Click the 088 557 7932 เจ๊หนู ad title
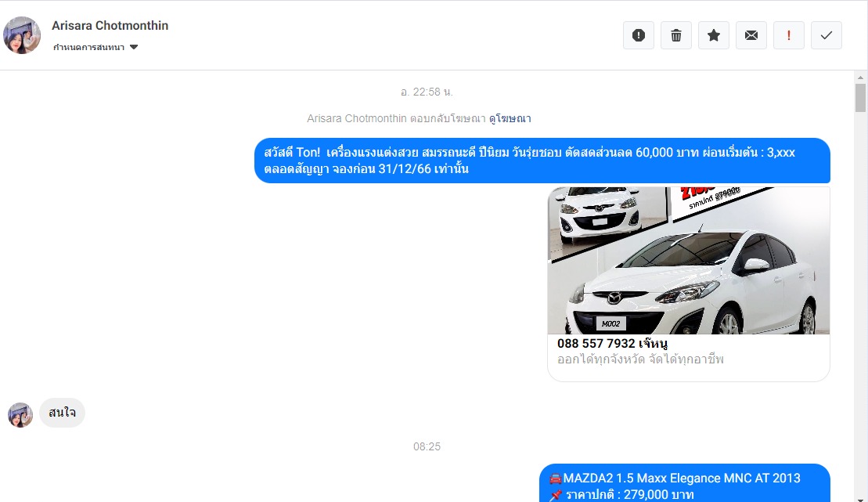The image size is (868, 502). (612, 344)
